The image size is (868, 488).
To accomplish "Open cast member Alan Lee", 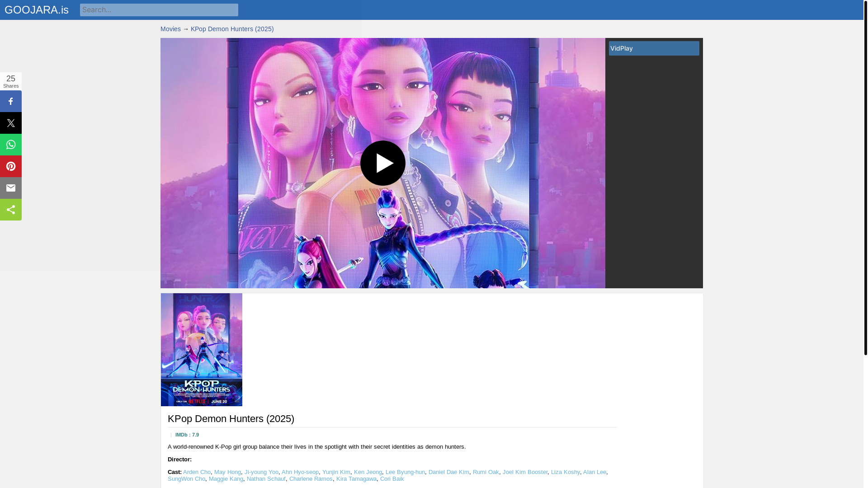I will [x=594, y=472].
